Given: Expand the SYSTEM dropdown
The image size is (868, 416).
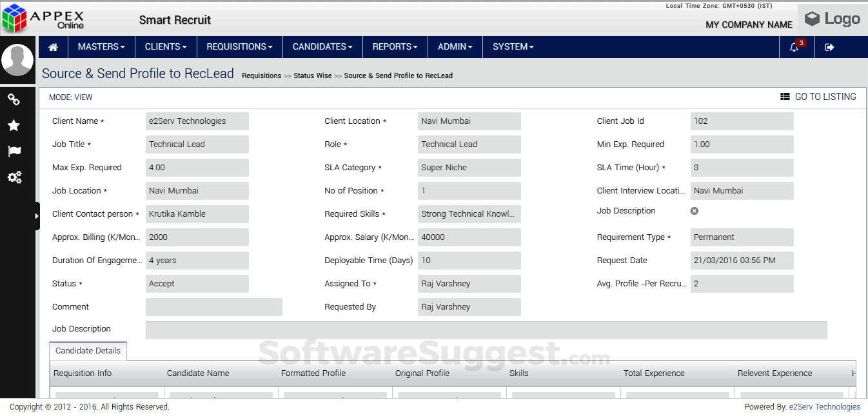Looking at the screenshot, I should (513, 46).
